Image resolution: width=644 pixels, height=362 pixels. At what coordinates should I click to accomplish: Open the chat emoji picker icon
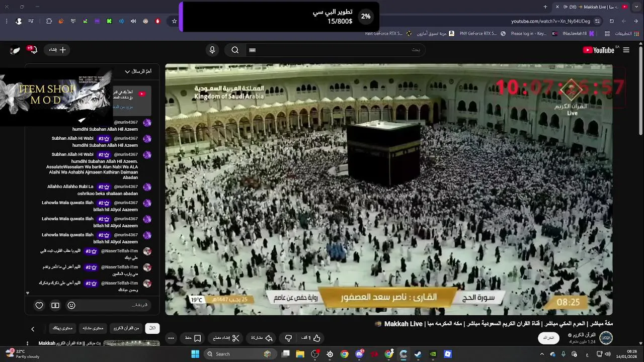pyautogui.click(x=71, y=305)
